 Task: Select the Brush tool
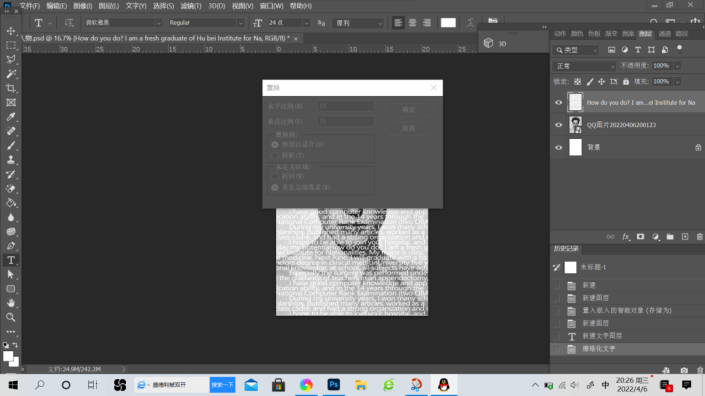(x=11, y=146)
